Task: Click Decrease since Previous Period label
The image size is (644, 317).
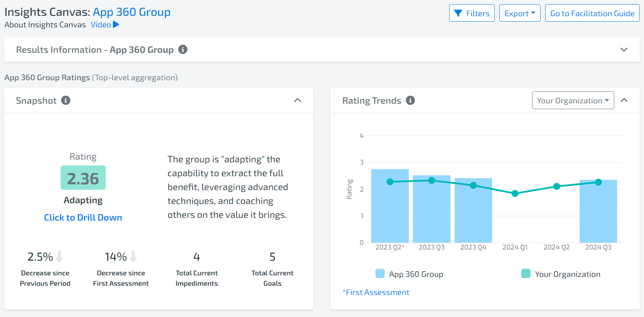Action: [45, 278]
